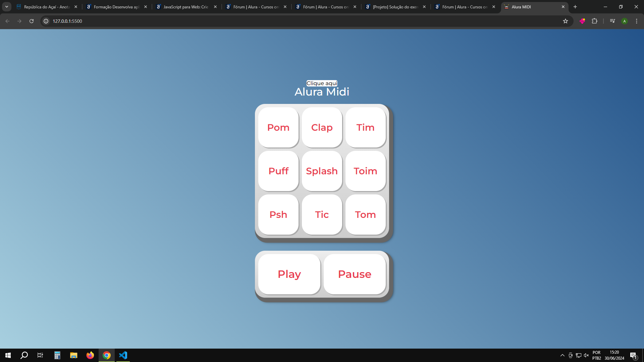Reload the current page
This screenshot has width=644, height=362.
pos(32,21)
